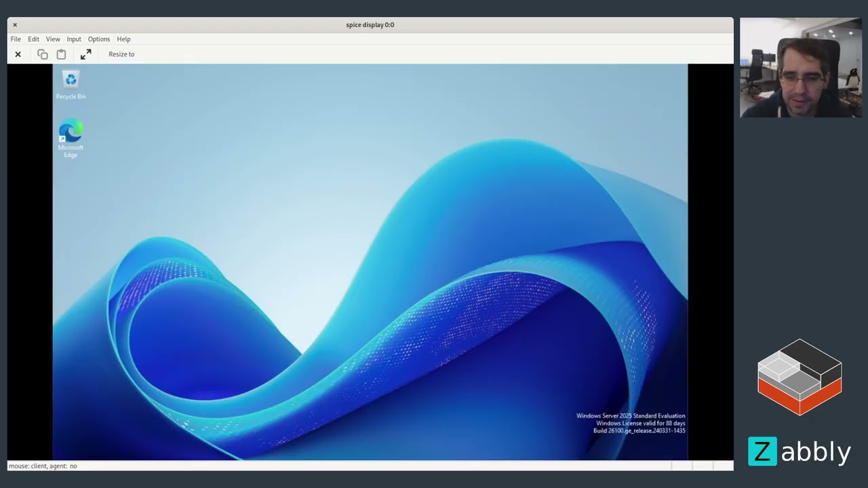
Task: Select the Recycle Bin desktop icon
Action: [x=71, y=84]
